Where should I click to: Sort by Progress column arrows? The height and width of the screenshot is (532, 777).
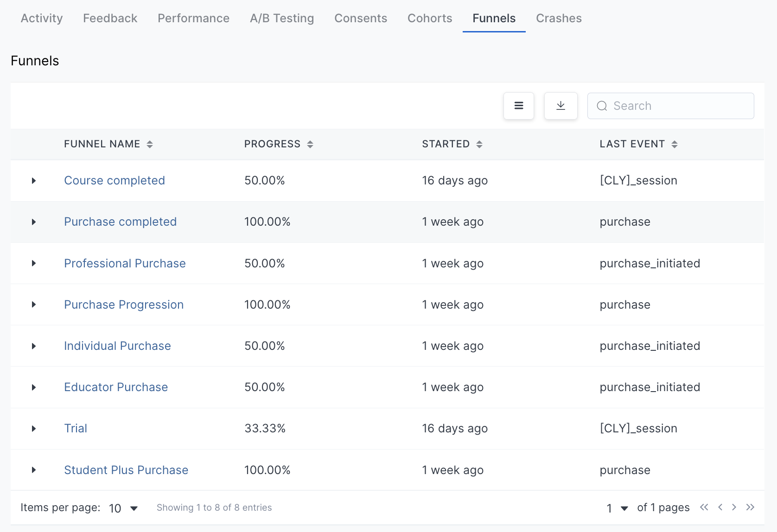point(310,144)
